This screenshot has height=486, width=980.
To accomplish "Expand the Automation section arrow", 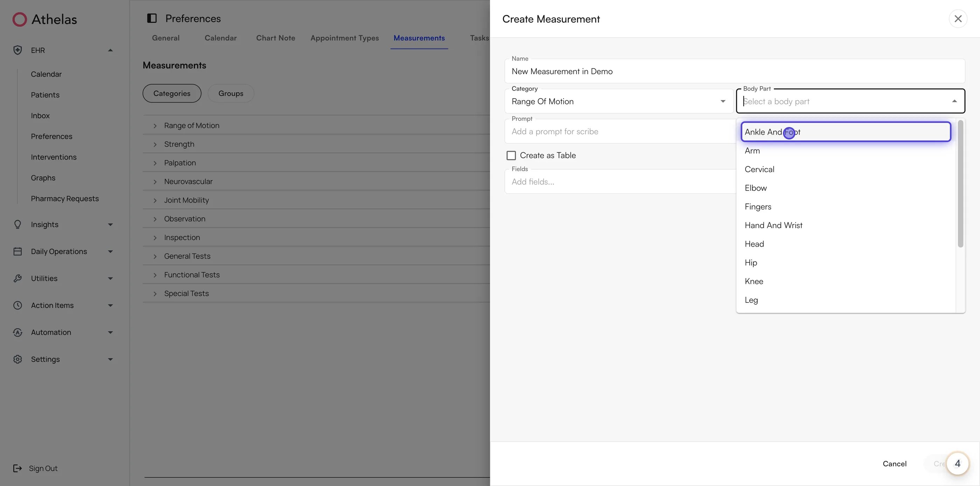I will (x=110, y=332).
